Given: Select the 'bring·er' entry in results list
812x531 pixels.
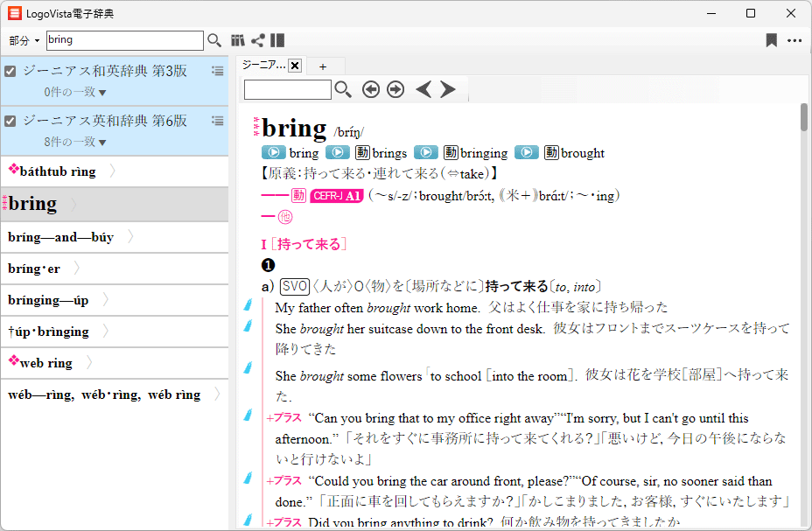Looking at the screenshot, I should click(x=35, y=269).
